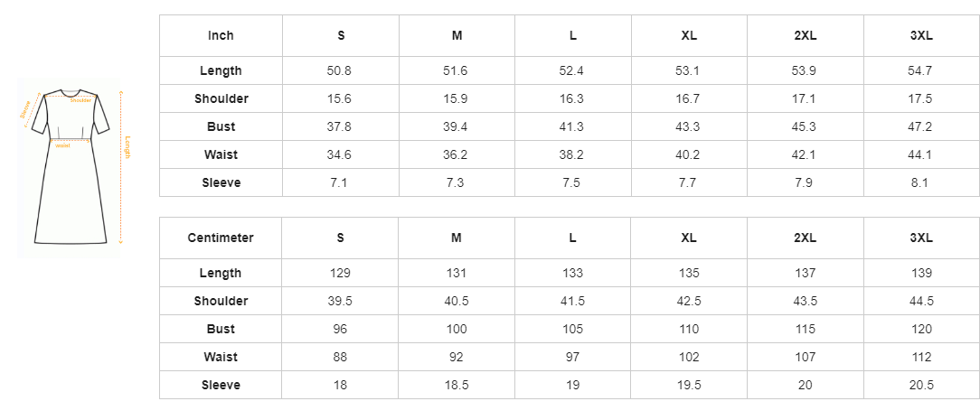The image size is (980, 420).
Task: Select the XL column header in Centimeter table
Action: (689, 238)
